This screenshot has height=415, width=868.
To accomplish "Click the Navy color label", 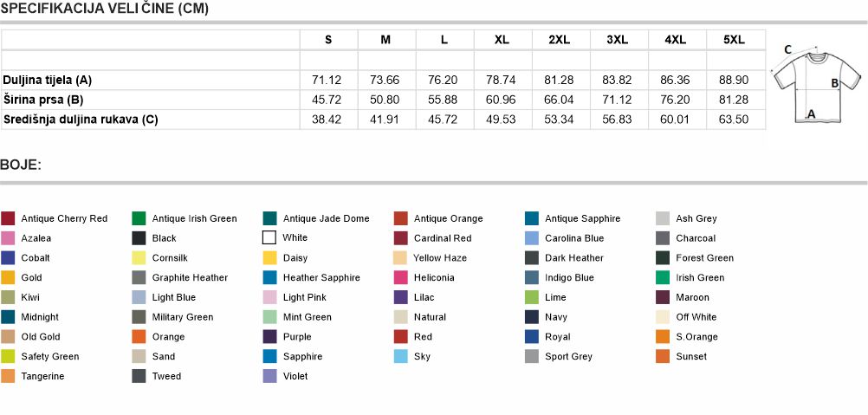I will [557, 317].
